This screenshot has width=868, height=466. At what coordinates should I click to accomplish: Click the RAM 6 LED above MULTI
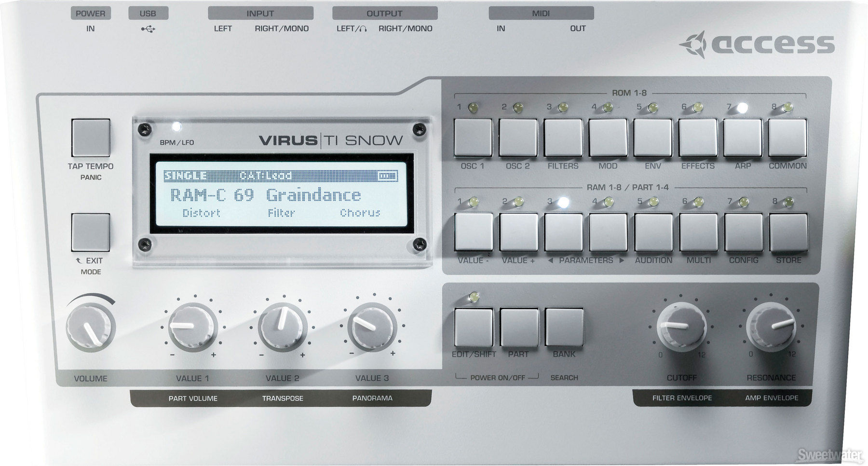[x=699, y=202]
